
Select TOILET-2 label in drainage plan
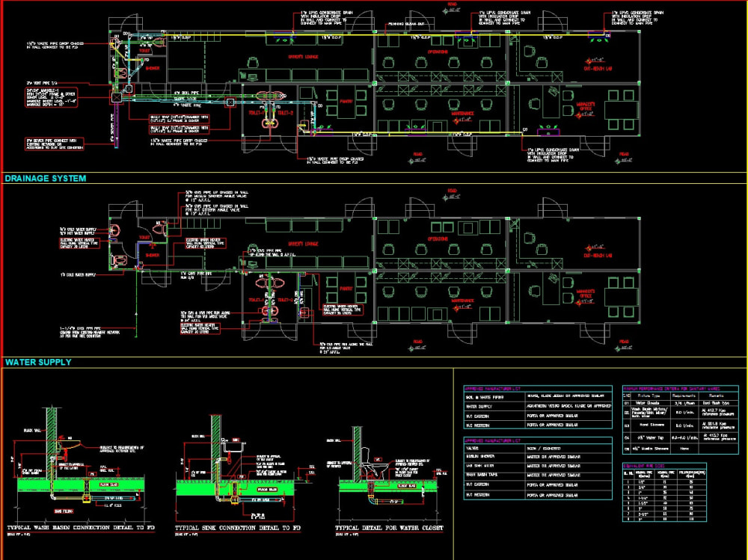pos(285,113)
